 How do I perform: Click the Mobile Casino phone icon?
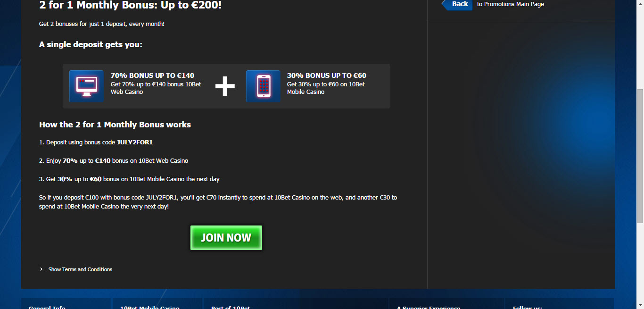pos(263,86)
